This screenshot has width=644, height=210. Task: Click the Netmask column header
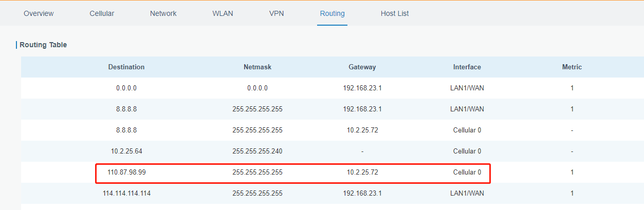pos(257,67)
